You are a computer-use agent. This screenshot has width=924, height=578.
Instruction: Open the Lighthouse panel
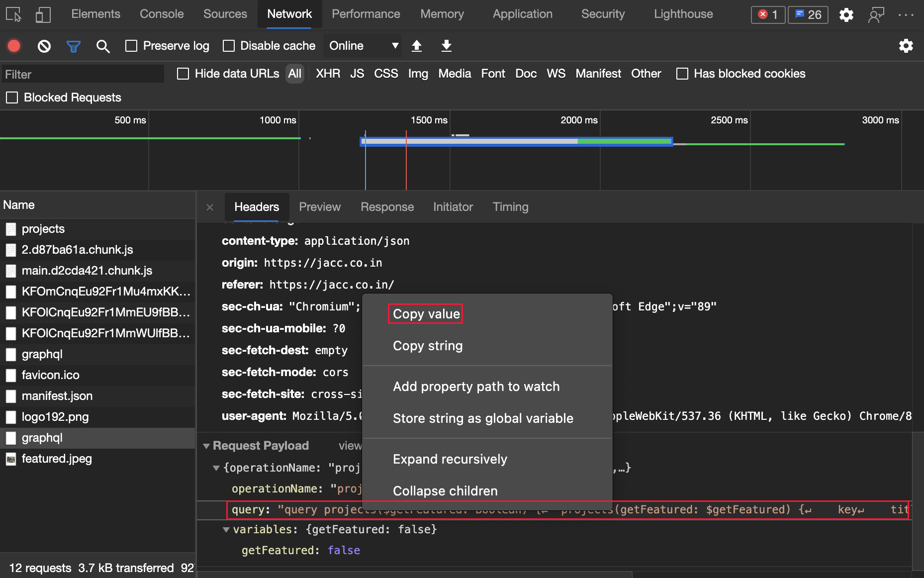(683, 14)
